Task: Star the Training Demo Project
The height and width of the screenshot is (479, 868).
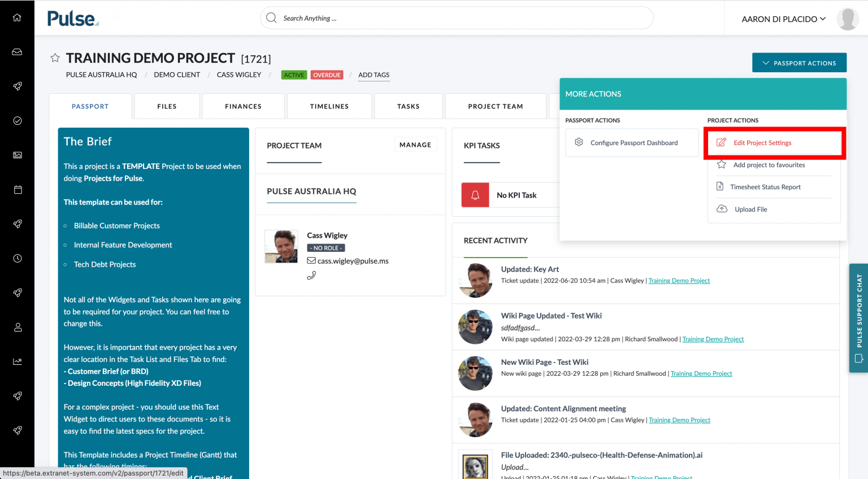Action: coord(54,57)
